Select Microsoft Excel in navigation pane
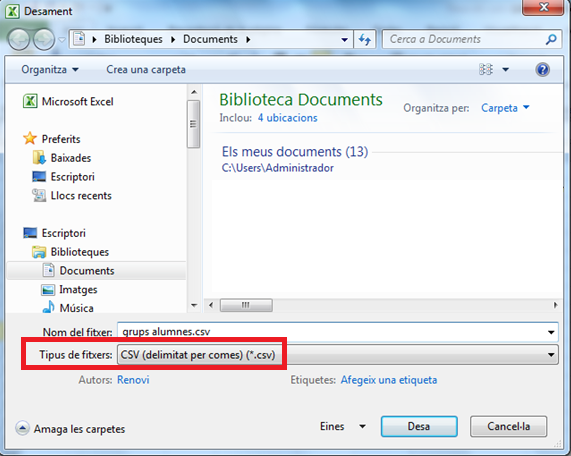The image size is (571, 456). pos(68,101)
